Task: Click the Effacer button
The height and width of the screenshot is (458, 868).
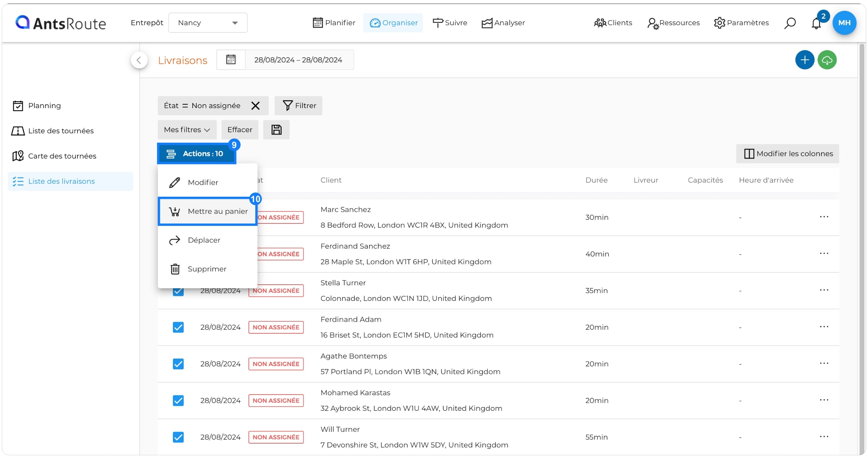Action: click(x=240, y=130)
